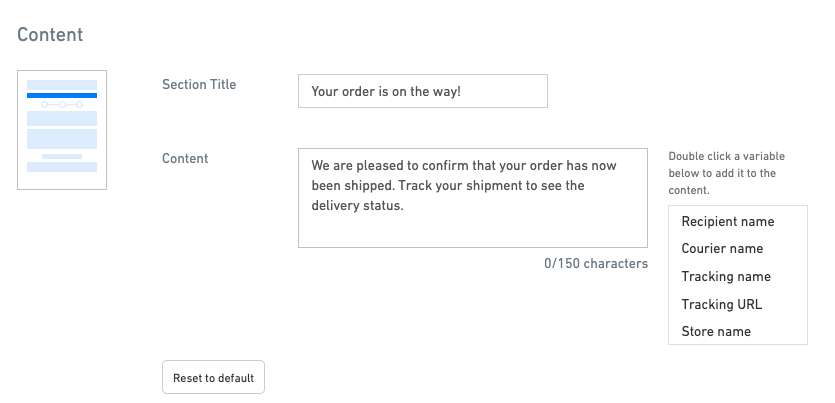This screenshot has width=835, height=403.
Task: Pick the Tracking URL variable
Action: [721, 304]
